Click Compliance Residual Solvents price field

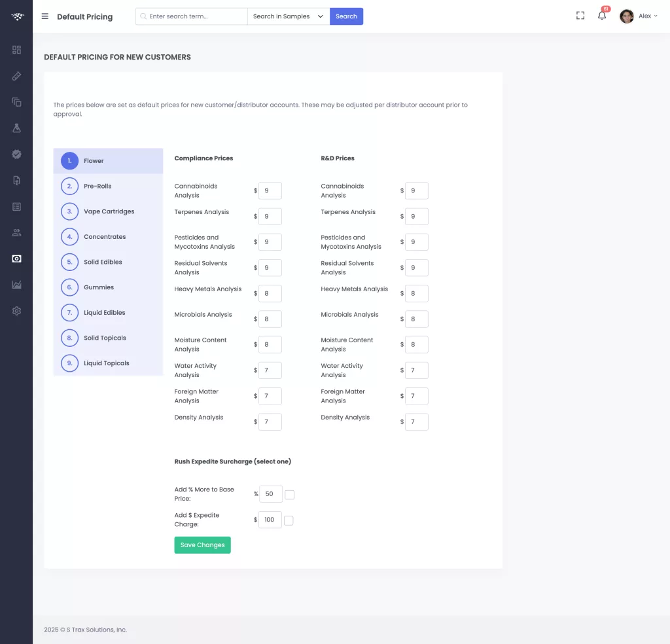[x=270, y=268]
